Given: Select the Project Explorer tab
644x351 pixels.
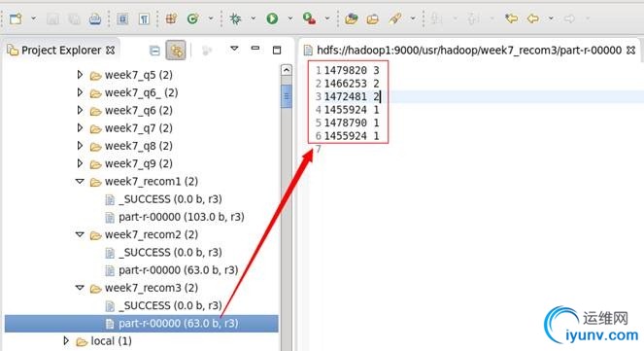Looking at the screenshot, I should [x=61, y=51].
